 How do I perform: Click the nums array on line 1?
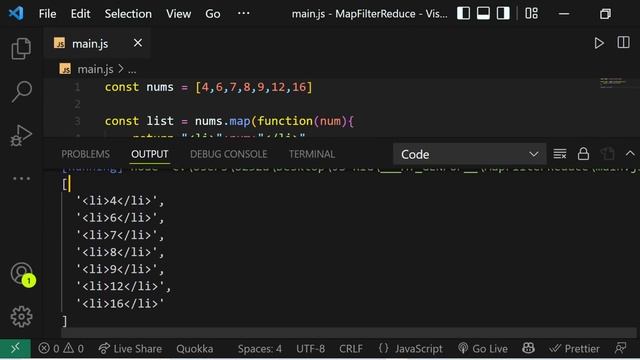pyautogui.click(x=254, y=87)
